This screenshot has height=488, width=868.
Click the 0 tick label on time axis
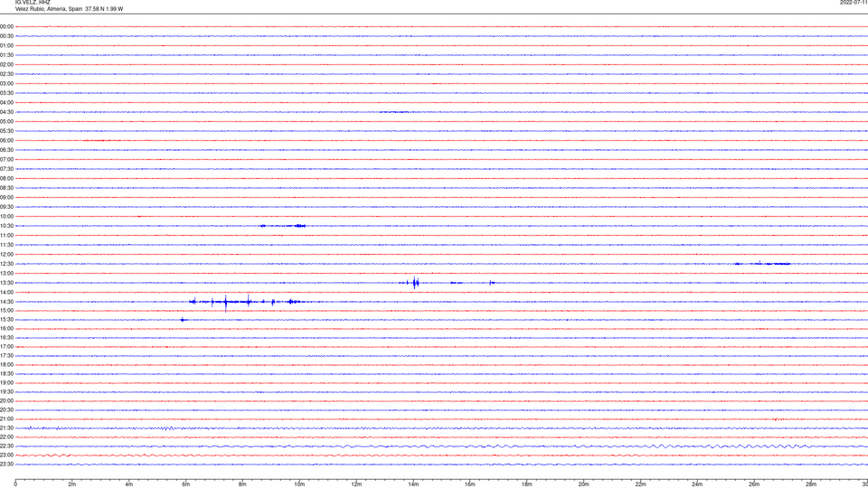(15, 484)
